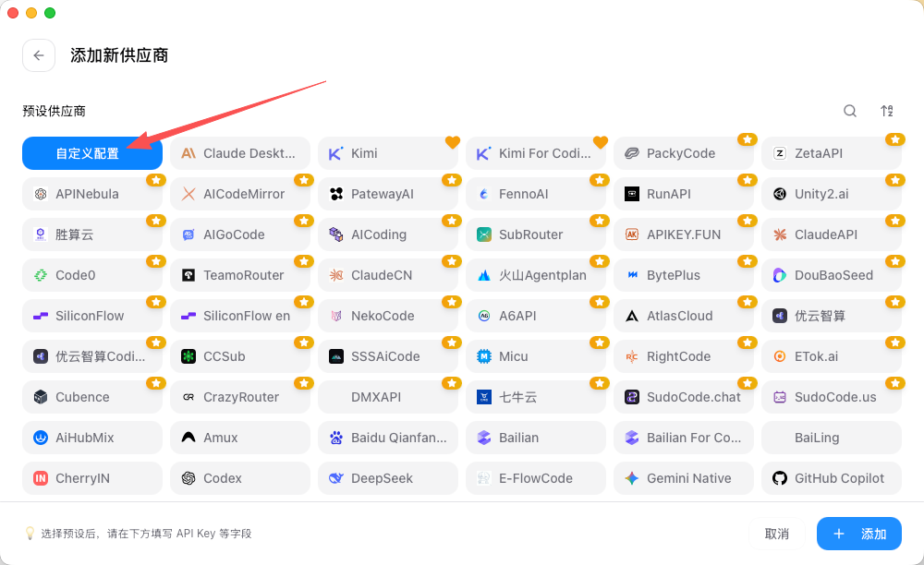Click the PackyCode logo icon
Viewport: 924px width, 565px height.
(x=632, y=153)
